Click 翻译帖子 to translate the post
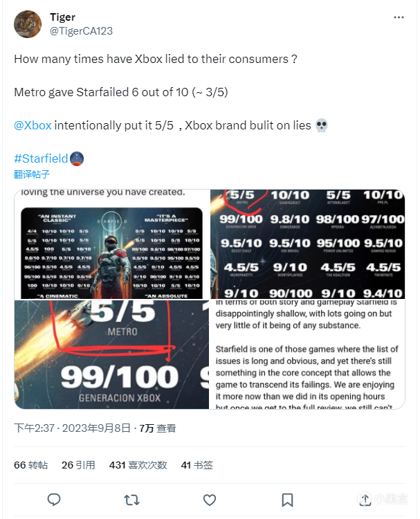Screen dimensions: 420x519 (x=32, y=174)
